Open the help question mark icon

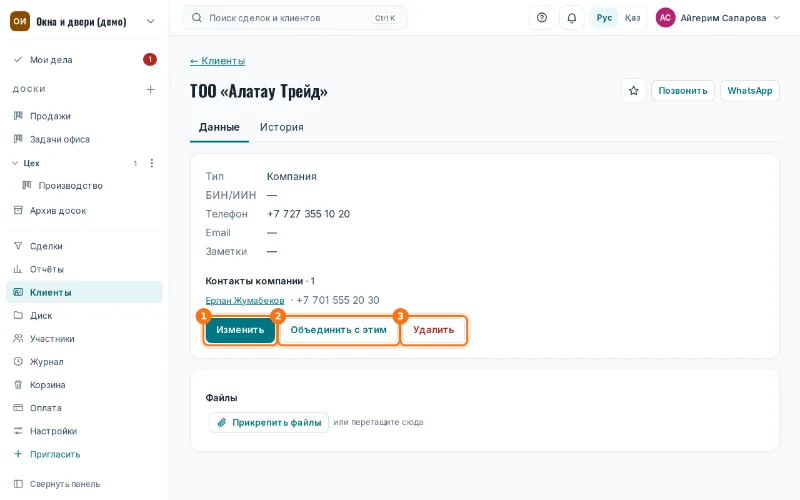pos(542,18)
